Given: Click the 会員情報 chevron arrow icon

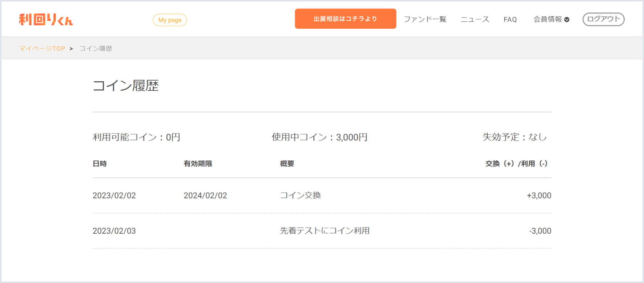Looking at the screenshot, I should tap(567, 20).
